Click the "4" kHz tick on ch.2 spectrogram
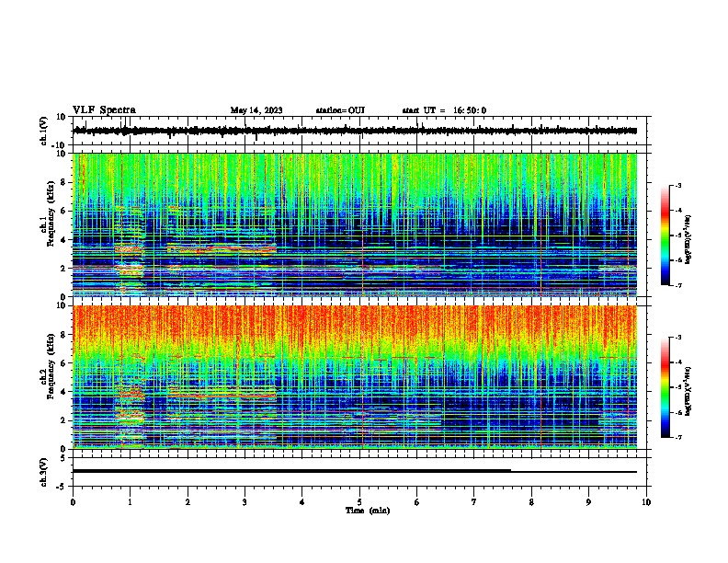This screenshot has height=563, width=728. coord(63,392)
